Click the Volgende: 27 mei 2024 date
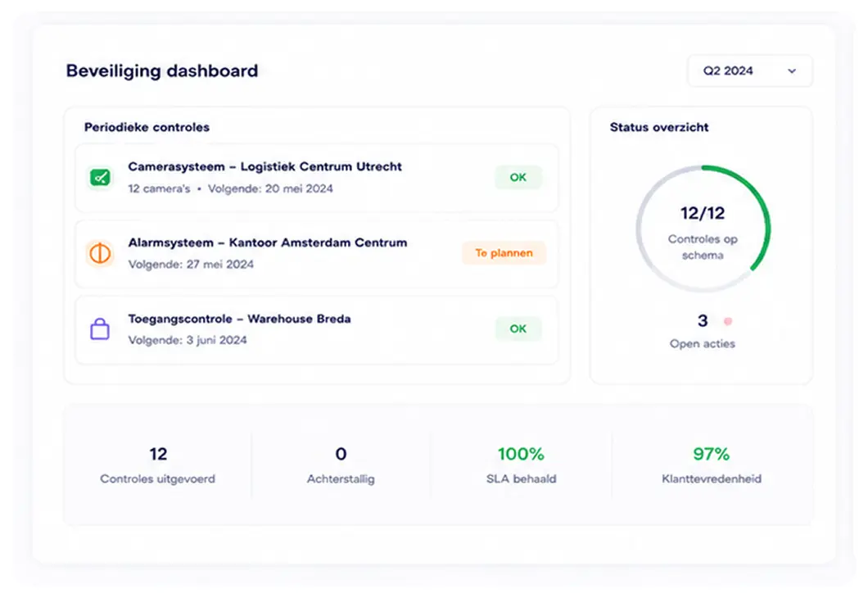 pyautogui.click(x=191, y=265)
